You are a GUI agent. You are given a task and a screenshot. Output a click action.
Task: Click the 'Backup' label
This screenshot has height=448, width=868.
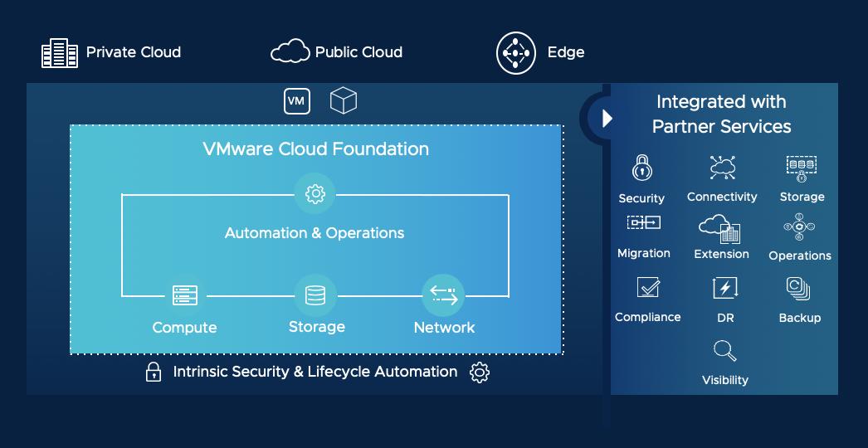click(800, 319)
